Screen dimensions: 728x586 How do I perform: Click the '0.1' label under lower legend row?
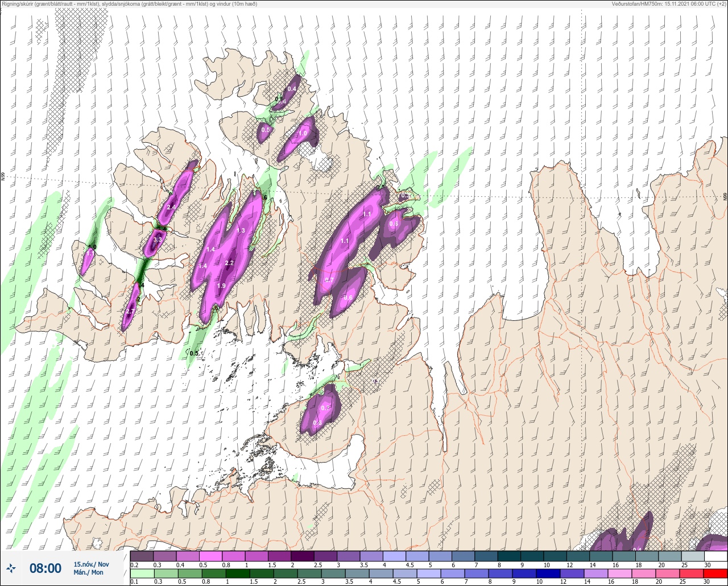134,582
